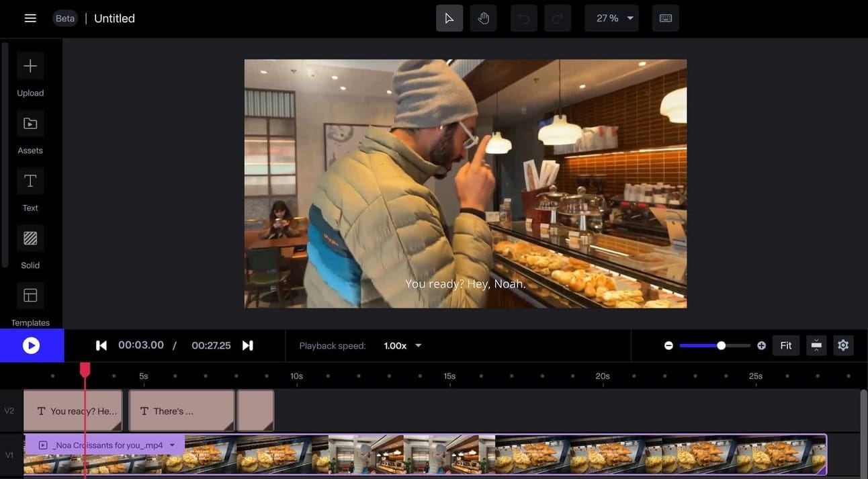Open the Assets folder panel
This screenshot has height=479, width=868.
point(30,124)
